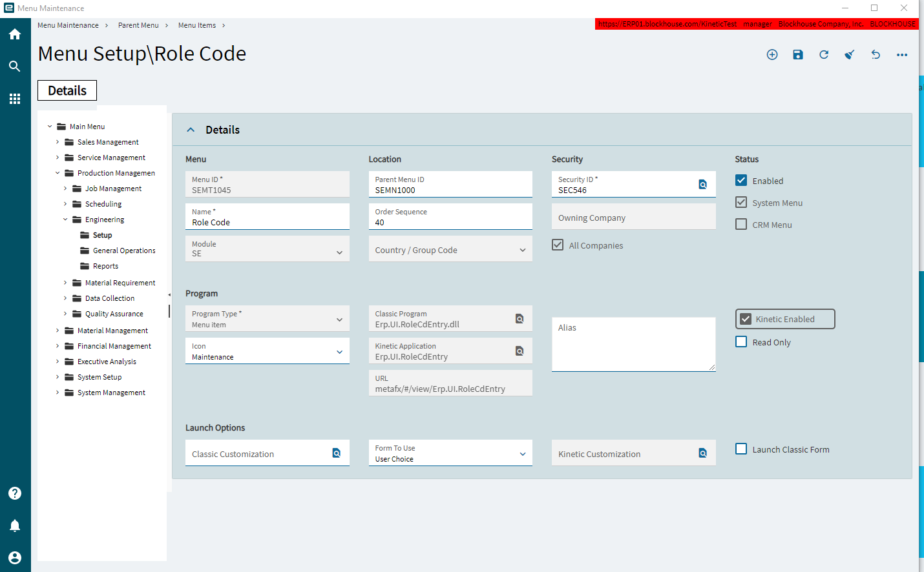
Task: Open the Country / Group Code dropdown
Action: tap(450, 249)
